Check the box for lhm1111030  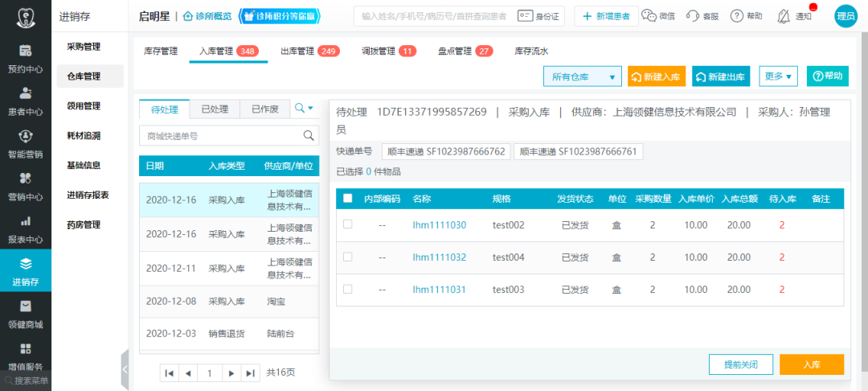click(348, 224)
